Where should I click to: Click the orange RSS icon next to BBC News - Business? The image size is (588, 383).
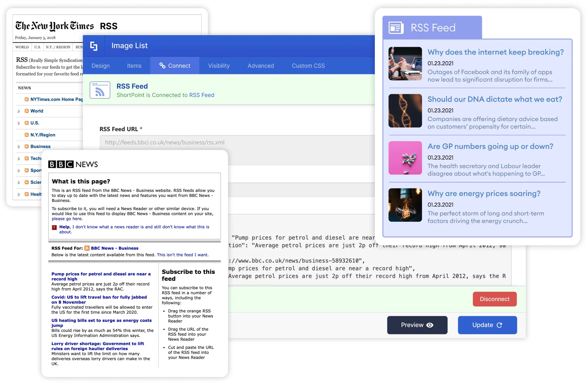pos(87,248)
